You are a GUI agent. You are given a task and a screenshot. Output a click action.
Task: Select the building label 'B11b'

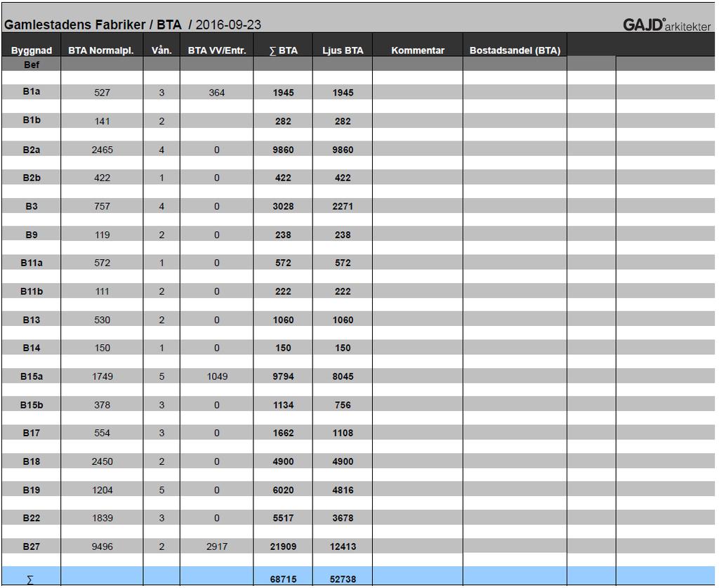click(32, 292)
